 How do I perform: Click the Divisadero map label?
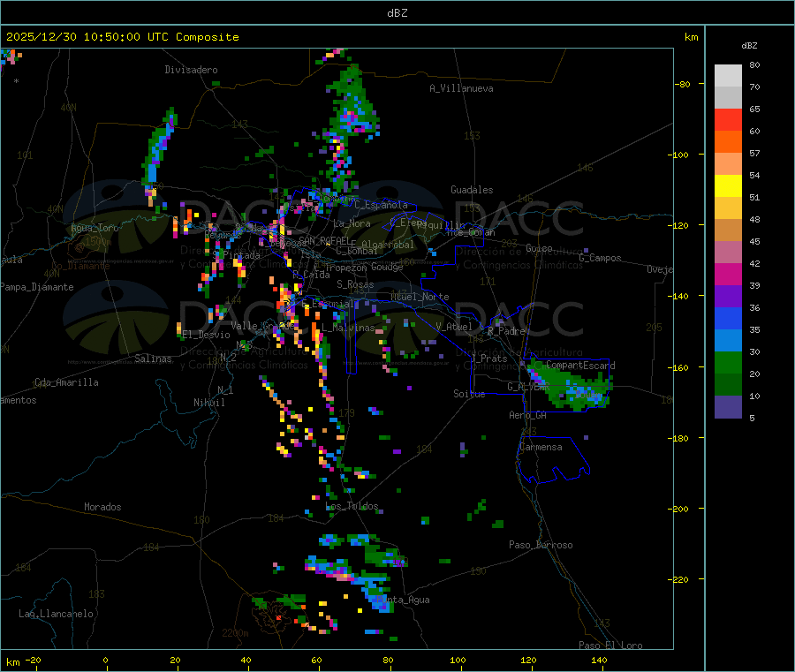click(191, 70)
